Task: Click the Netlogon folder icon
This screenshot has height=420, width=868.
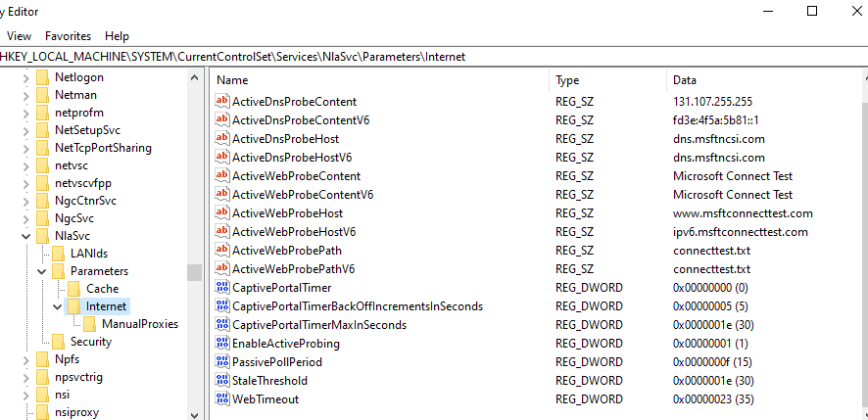Action: pos(42,77)
